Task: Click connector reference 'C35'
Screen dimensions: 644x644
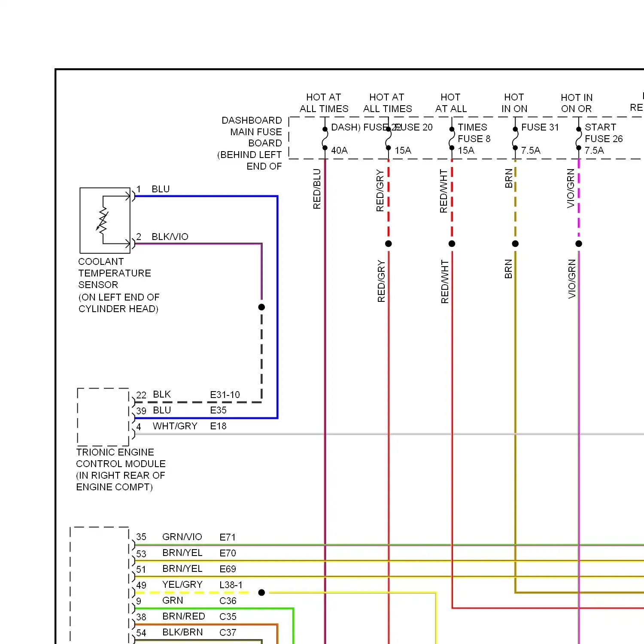Action: coord(228,617)
